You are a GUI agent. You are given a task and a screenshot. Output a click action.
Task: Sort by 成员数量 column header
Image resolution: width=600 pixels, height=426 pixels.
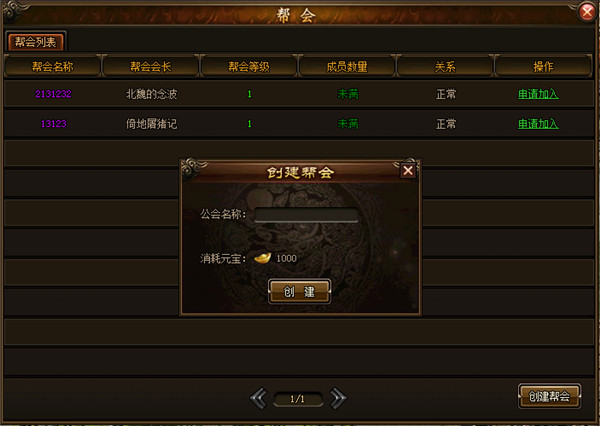pos(347,67)
